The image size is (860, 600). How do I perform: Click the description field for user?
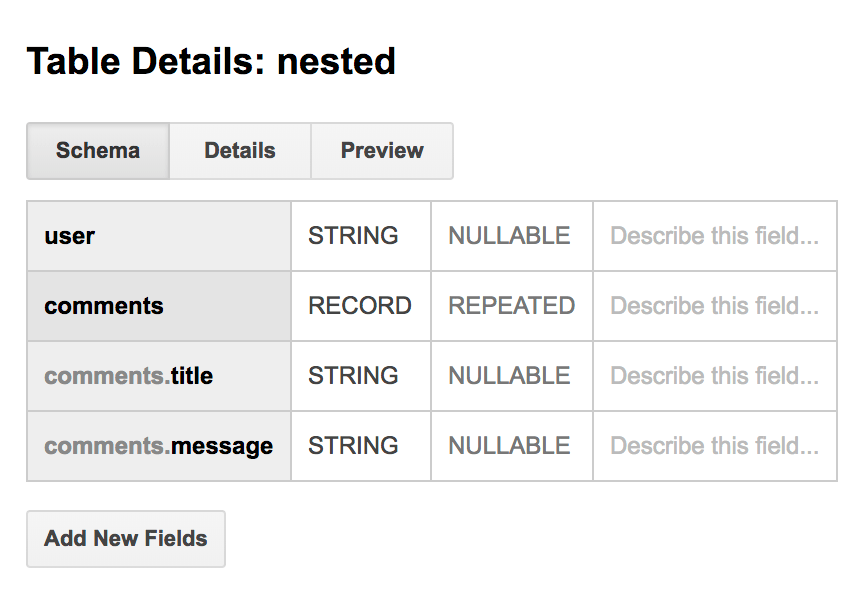coord(714,236)
